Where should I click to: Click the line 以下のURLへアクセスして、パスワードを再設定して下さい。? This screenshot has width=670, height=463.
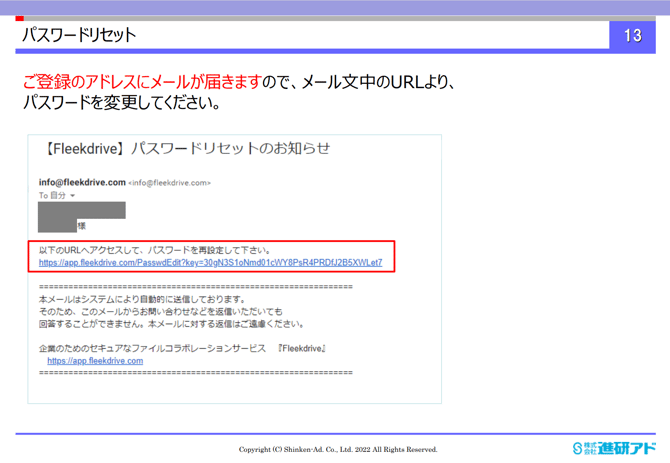tap(155, 250)
